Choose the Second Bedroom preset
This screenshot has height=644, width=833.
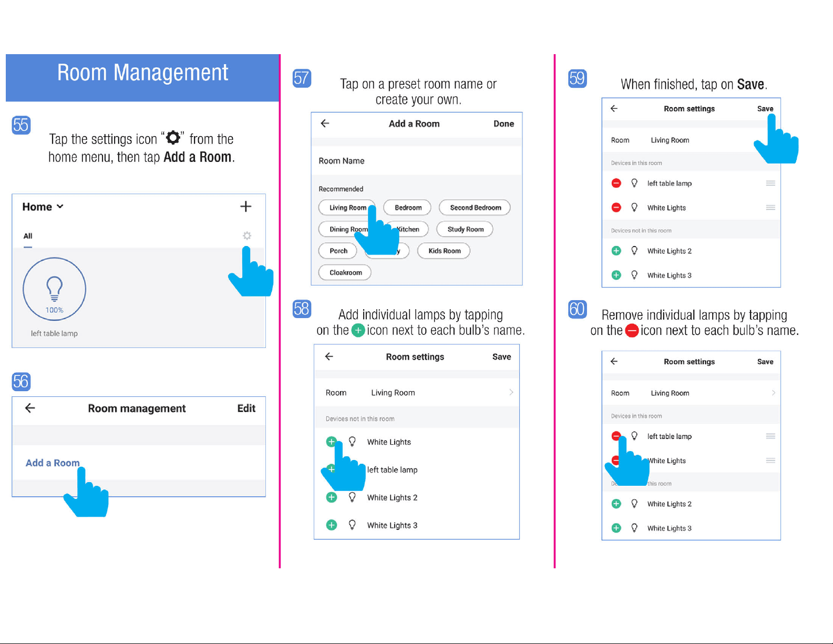tap(475, 208)
